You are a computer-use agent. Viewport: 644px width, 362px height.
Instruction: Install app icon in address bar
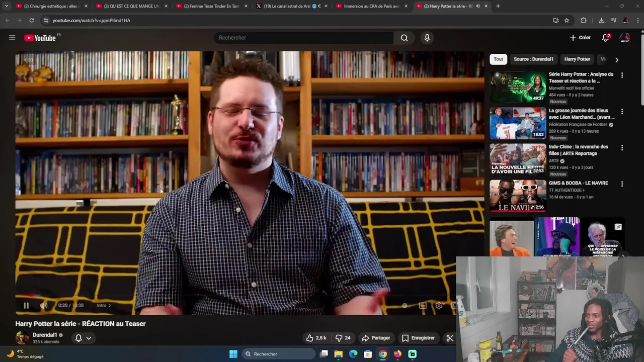click(x=555, y=20)
